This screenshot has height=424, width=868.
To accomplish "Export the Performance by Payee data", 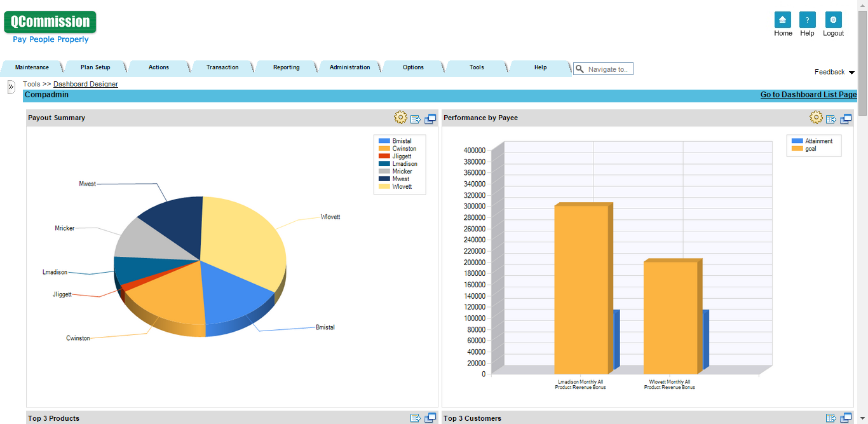I will pos(832,118).
